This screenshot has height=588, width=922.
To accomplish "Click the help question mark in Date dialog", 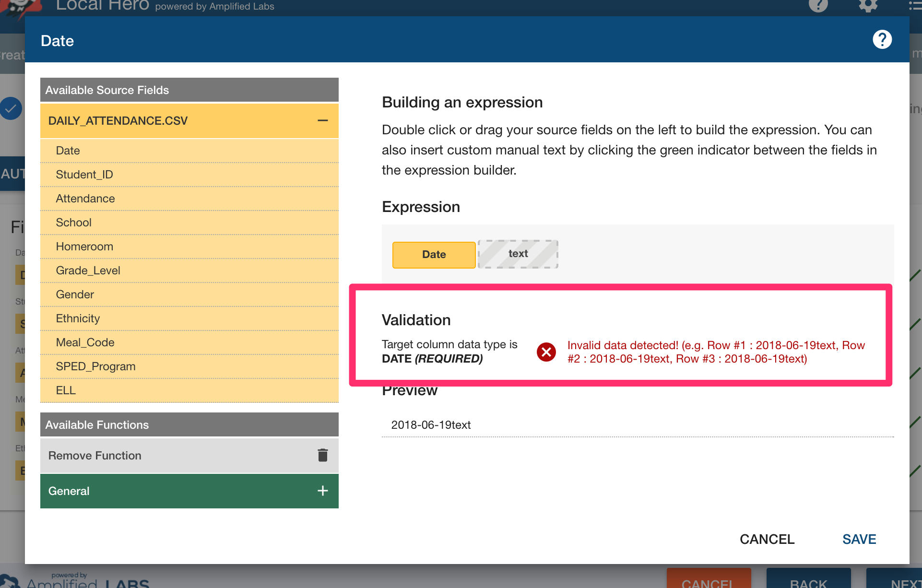I will tap(882, 40).
